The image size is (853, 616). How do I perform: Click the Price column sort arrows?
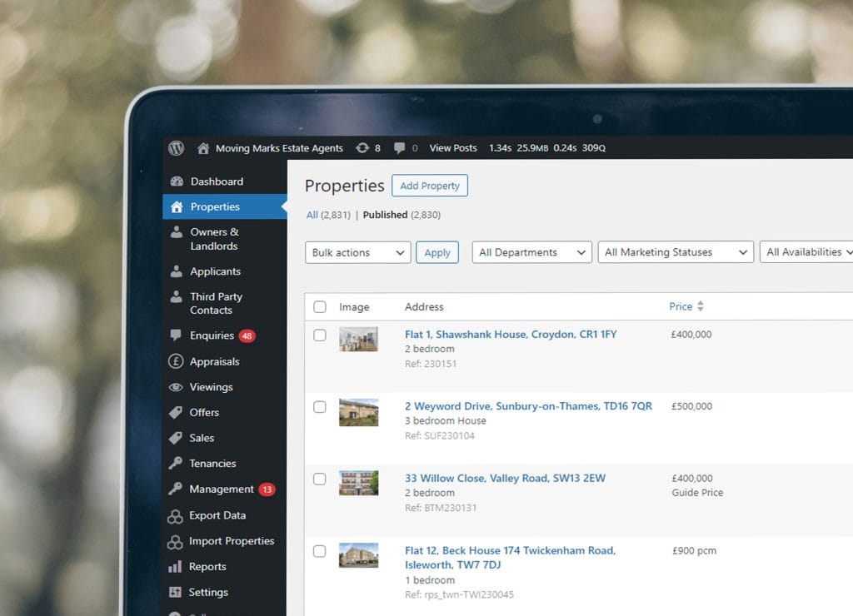tap(701, 306)
